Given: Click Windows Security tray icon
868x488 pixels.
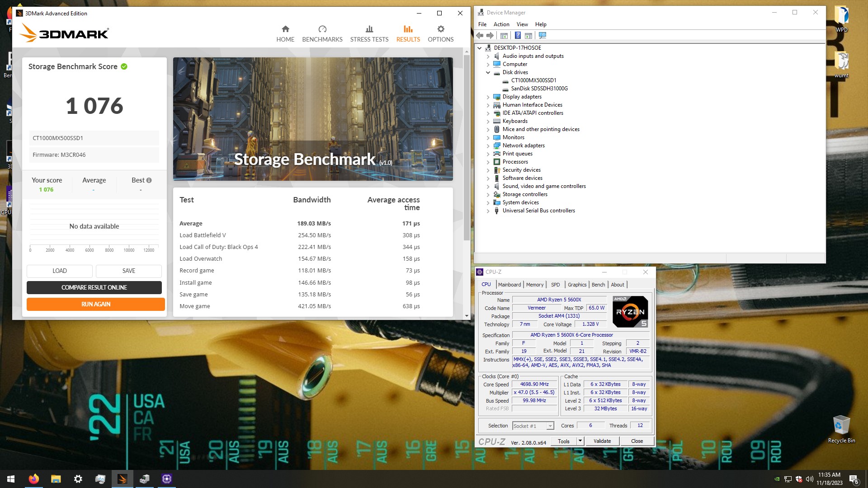Looking at the screenshot, I should (x=799, y=479).
